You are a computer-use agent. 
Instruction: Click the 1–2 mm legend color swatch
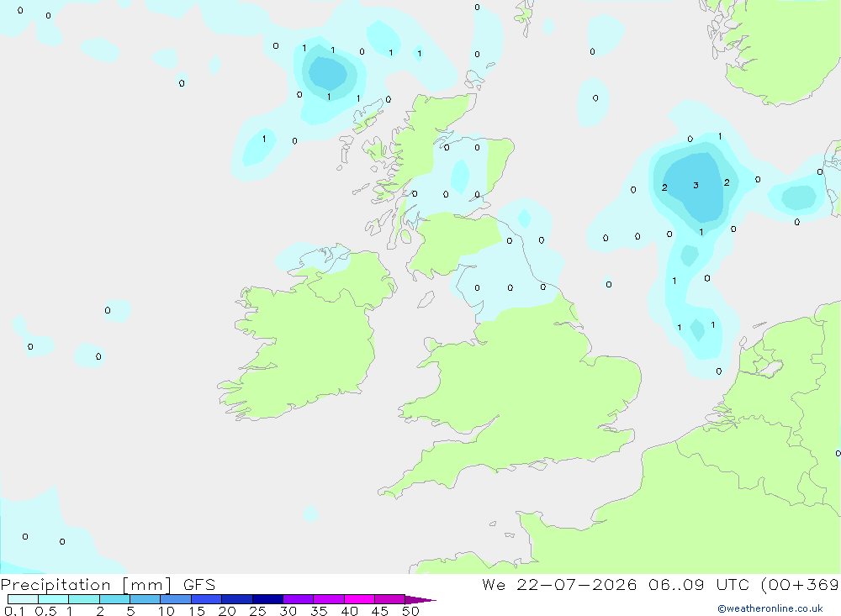84,599
